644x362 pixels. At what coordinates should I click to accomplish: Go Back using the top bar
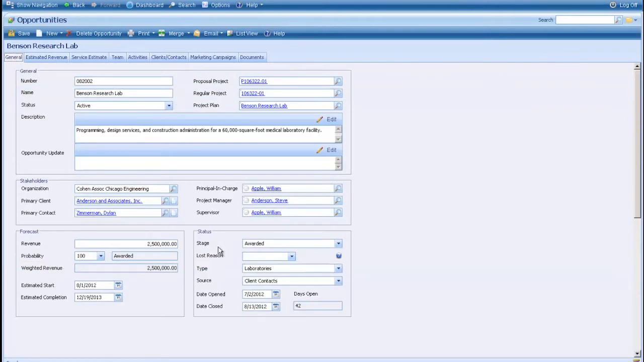(x=74, y=5)
